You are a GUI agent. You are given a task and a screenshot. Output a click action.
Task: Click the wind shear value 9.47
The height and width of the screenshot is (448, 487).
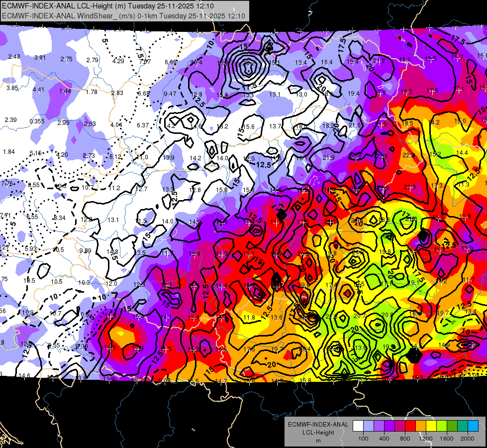170,94
